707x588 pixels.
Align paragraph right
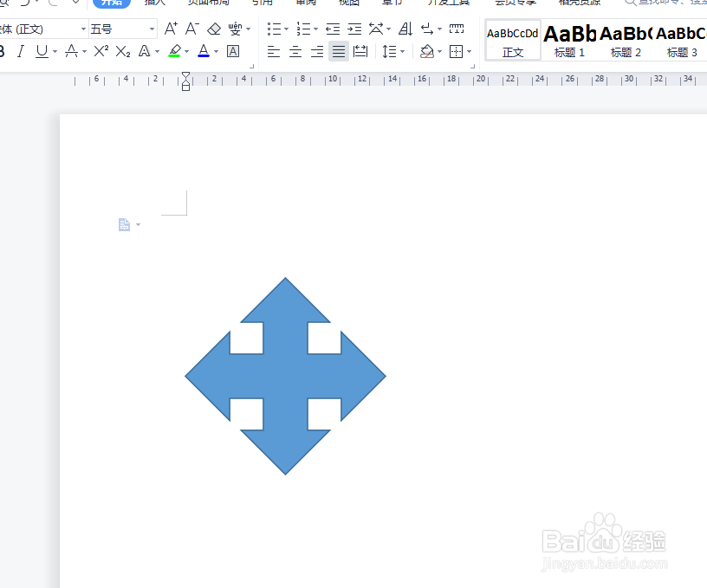pyautogui.click(x=317, y=51)
